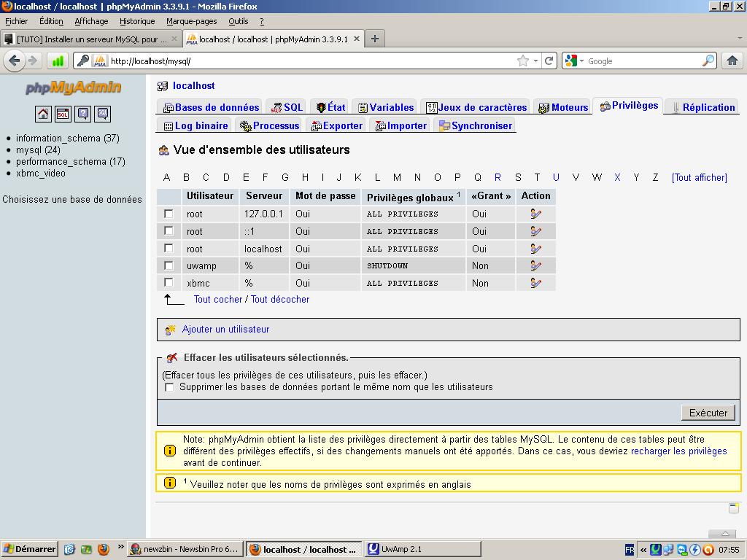The image size is (747, 560).
Task: Open the Marque-pages menu
Action: pos(192,21)
